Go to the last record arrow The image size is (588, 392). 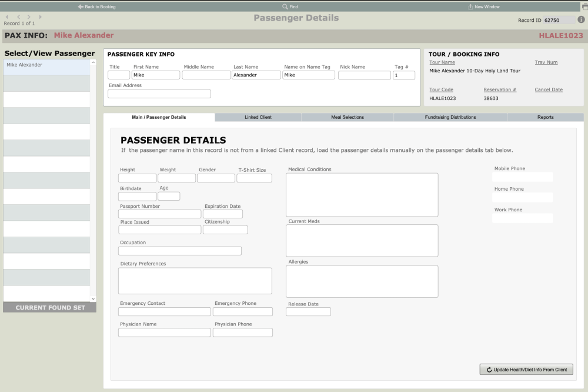point(40,17)
